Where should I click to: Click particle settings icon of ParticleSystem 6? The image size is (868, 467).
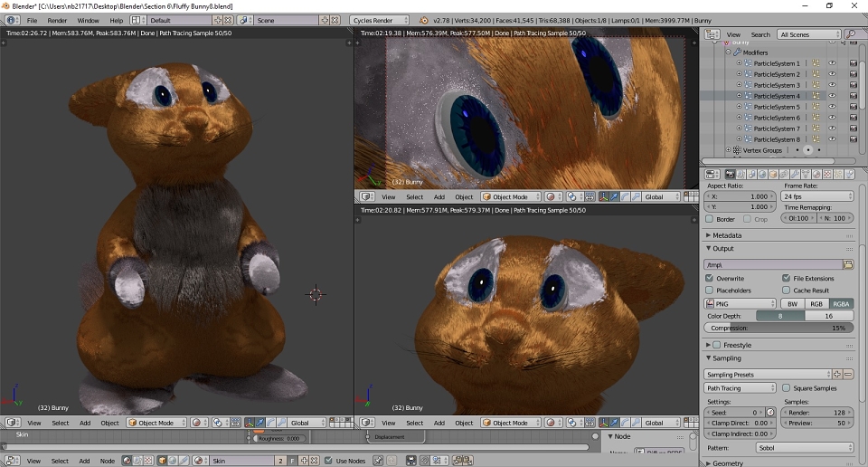[x=816, y=118]
